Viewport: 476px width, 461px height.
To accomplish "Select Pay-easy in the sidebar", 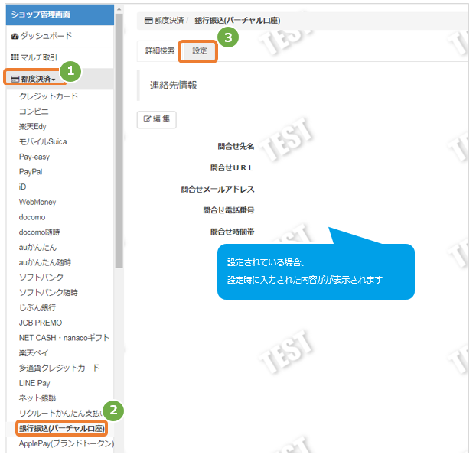I will [34, 157].
